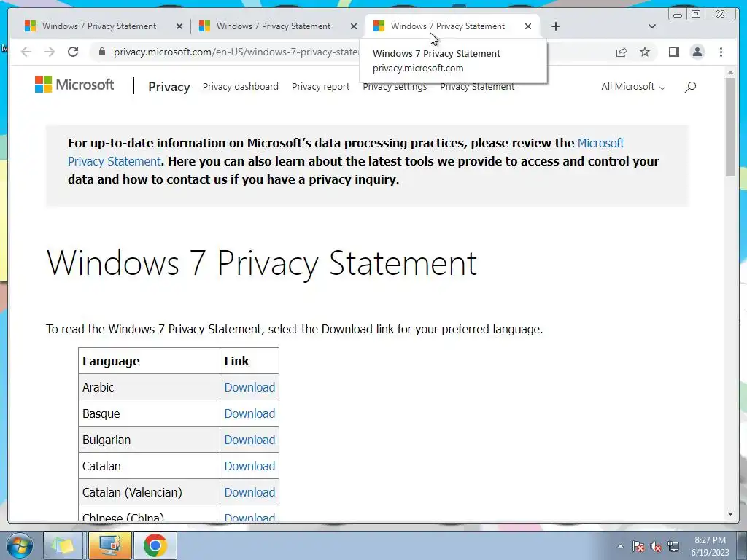Expand the All Microsoft menu
This screenshot has height=560, width=747.
pyautogui.click(x=633, y=86)
